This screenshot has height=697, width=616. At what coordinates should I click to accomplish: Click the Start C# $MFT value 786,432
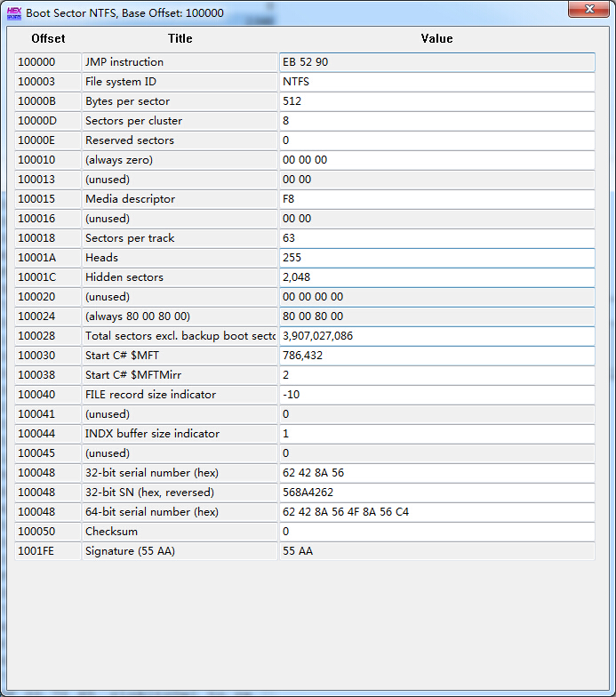point(436,356)
